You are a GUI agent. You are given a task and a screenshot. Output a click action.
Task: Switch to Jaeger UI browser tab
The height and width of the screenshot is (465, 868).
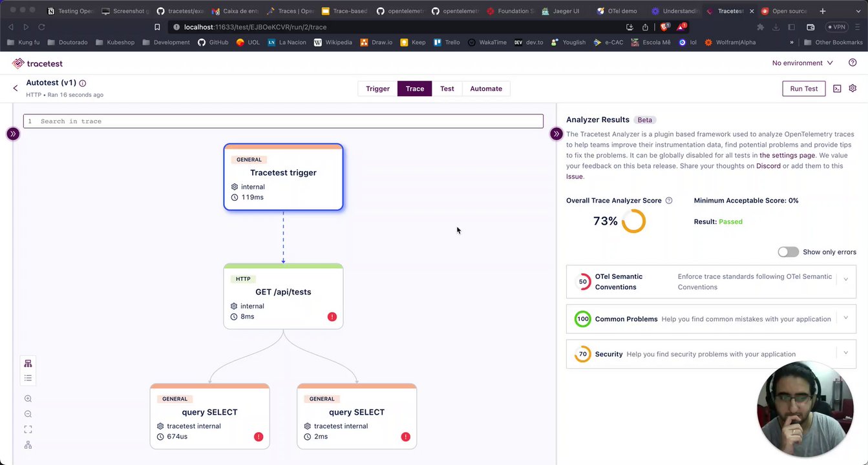560,11
